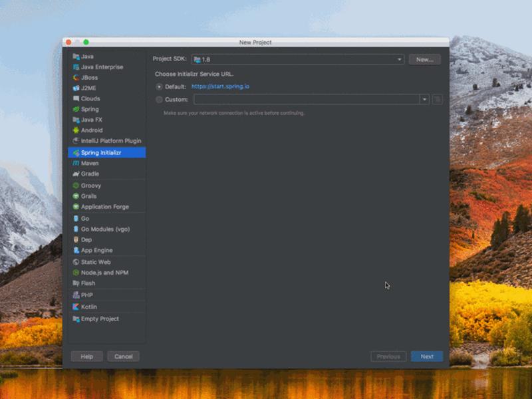Select the 'Application Forge' label
The width and height of the screenshot is (532, 399).
(x=105, y=207)
